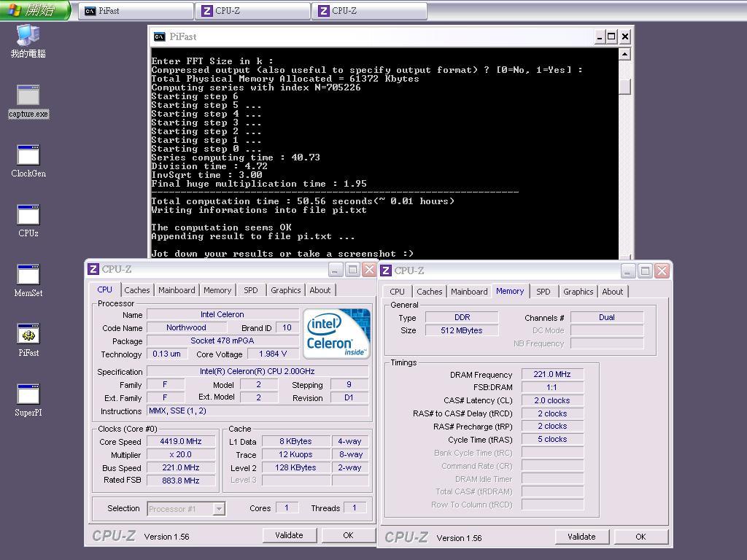
Task: Click the Rated FSB 883.8 MHz value
Action: pos(181,481)
